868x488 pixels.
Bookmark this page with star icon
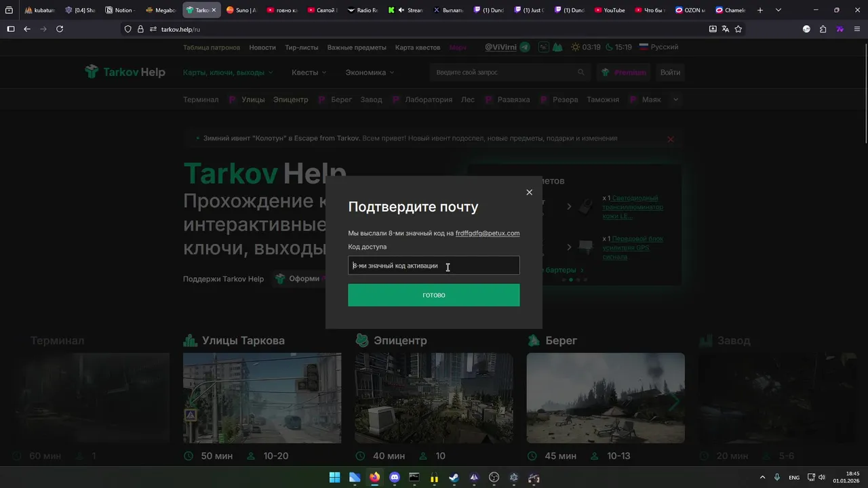(x=738, y=29)
